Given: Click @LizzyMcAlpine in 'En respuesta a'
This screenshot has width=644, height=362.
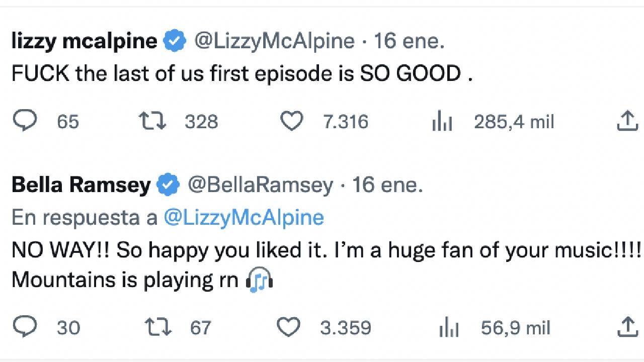Looking at the screenshot, I should click(x=244, y=218).
